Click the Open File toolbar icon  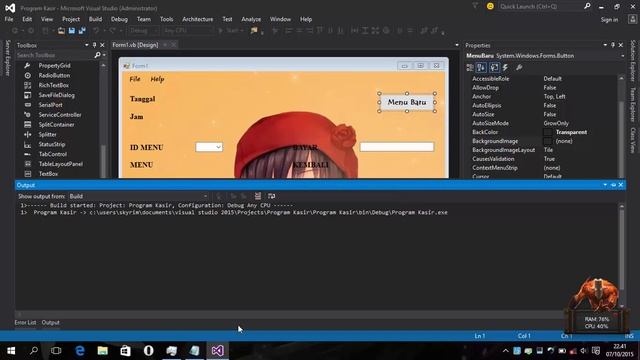click(61, 31)
